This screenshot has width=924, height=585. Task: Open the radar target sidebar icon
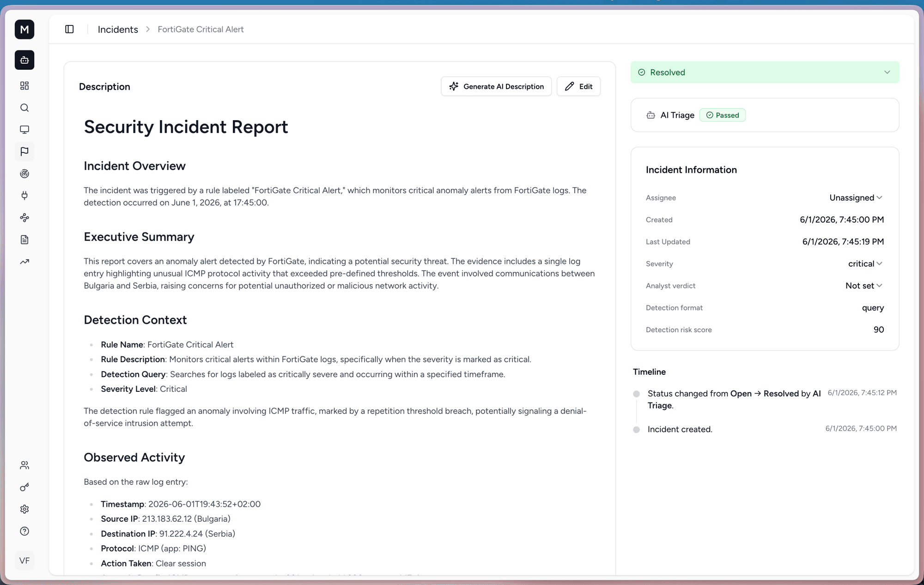tap(24, 174)
